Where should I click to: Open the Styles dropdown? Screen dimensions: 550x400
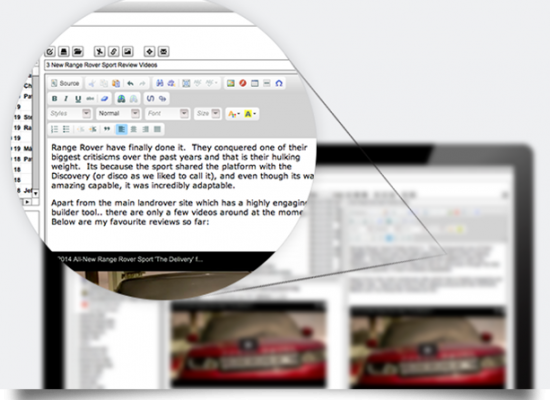pos(69,114)
